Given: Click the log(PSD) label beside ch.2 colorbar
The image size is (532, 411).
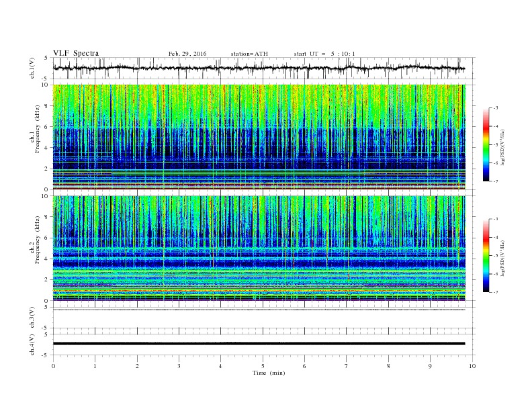Looking at the screenshot, I should 502,258.
